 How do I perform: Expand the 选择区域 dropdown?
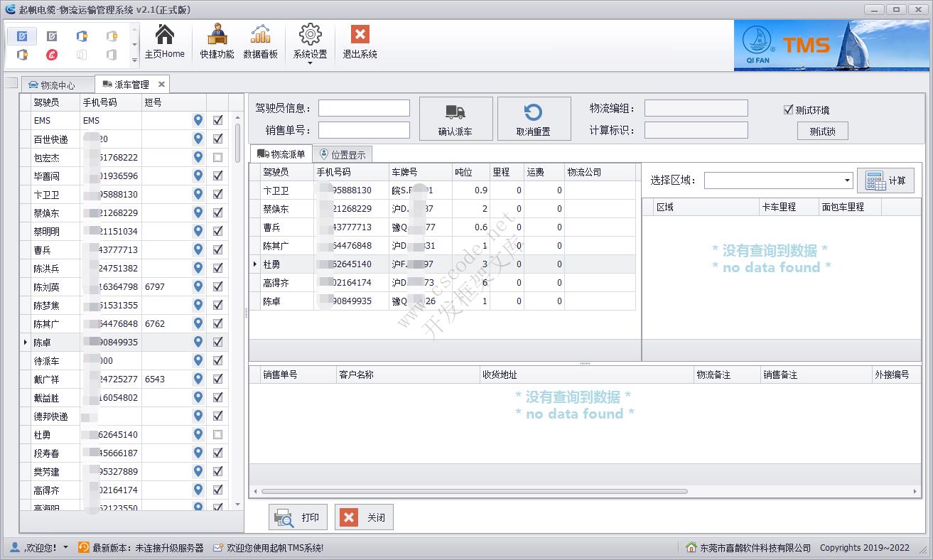pos(847,181)
